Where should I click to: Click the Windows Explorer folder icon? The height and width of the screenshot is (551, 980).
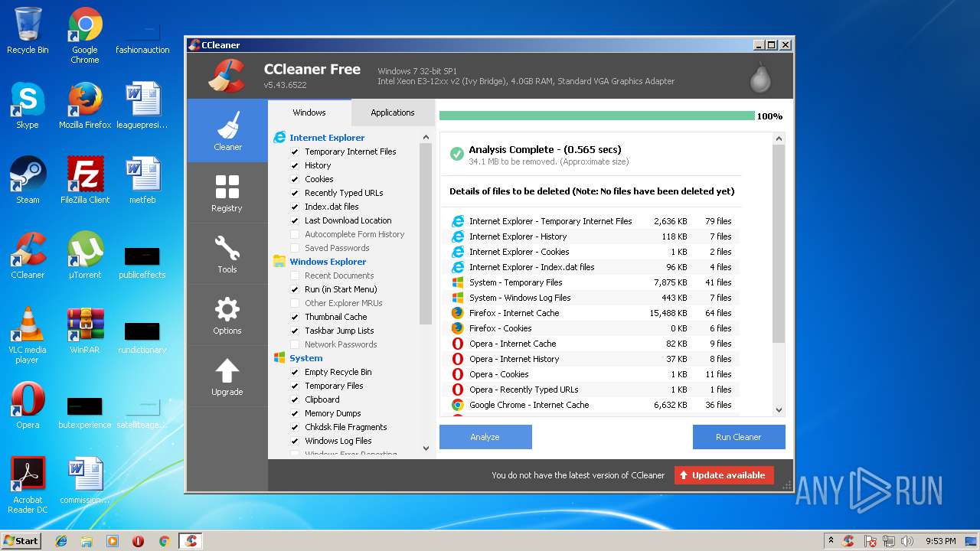[279, 262]
